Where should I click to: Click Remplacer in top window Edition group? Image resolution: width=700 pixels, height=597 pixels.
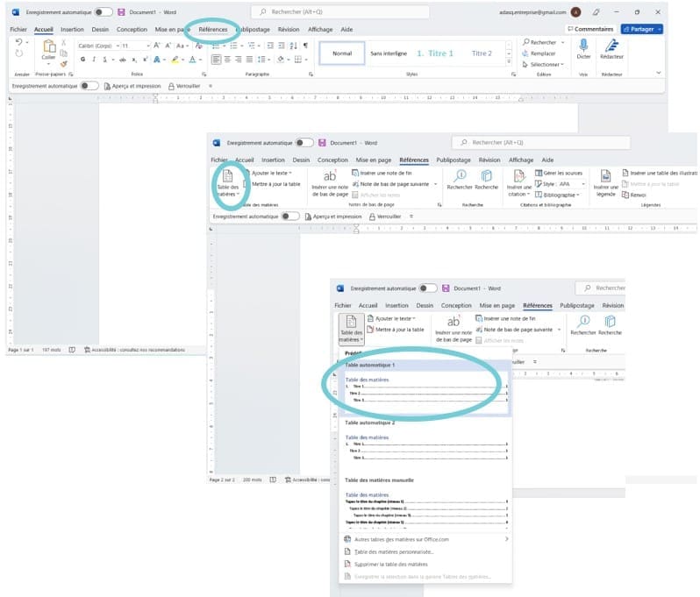click(x=539, y=53)
